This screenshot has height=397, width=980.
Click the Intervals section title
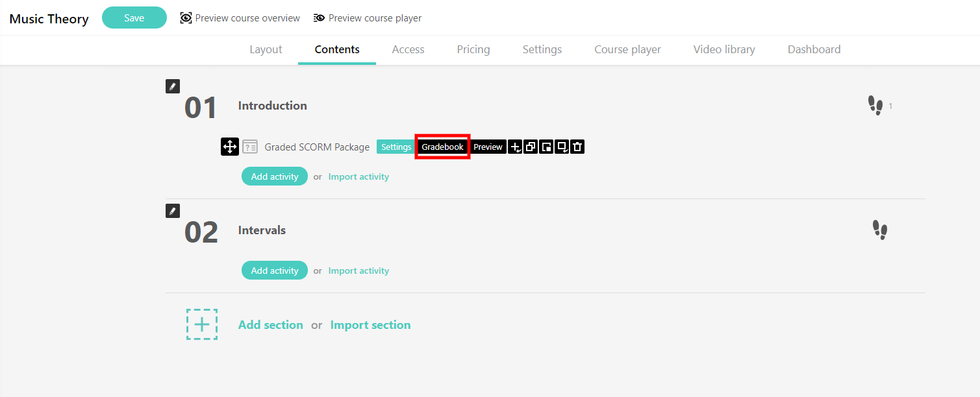click(x=262, y=230)
